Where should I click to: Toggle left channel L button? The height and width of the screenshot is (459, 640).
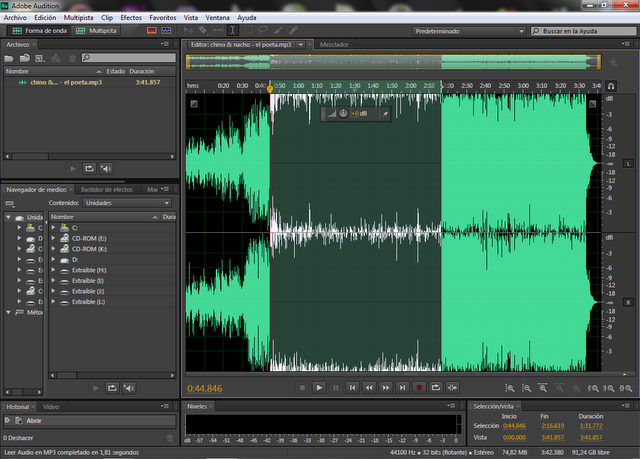coord(628,164)
